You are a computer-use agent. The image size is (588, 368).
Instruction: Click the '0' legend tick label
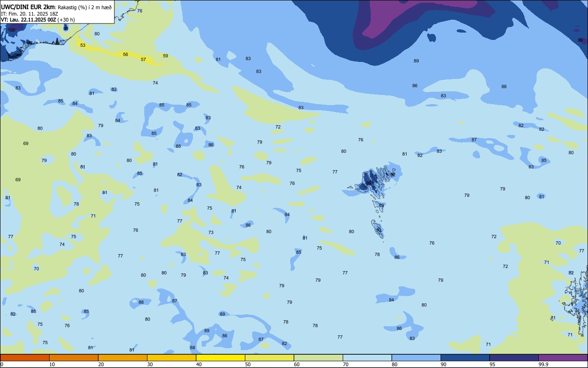(x=2, y=364)
